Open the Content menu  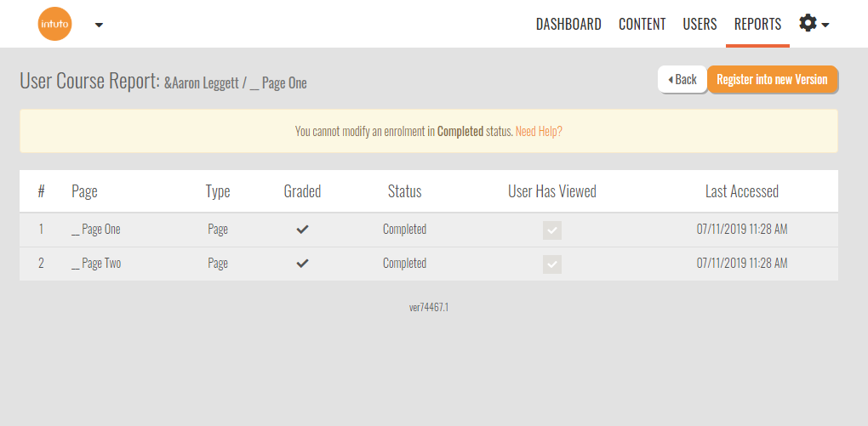tap(642, 24)
